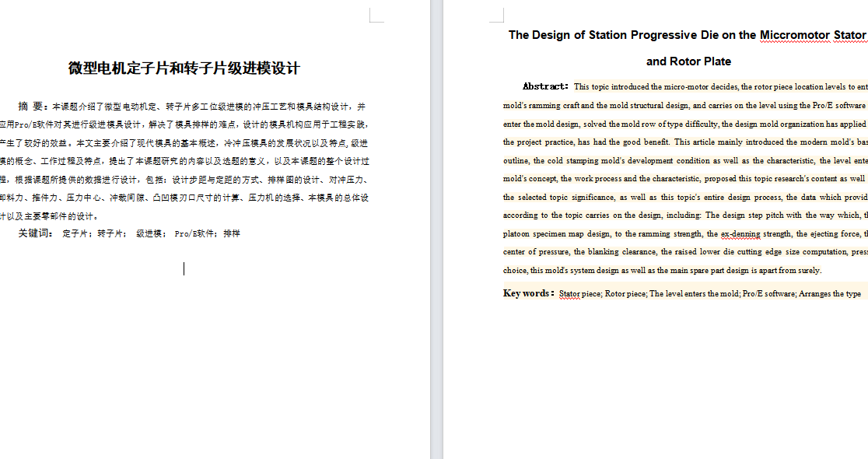Click the underlined 'Stator' in Key words line

point(569,294)
